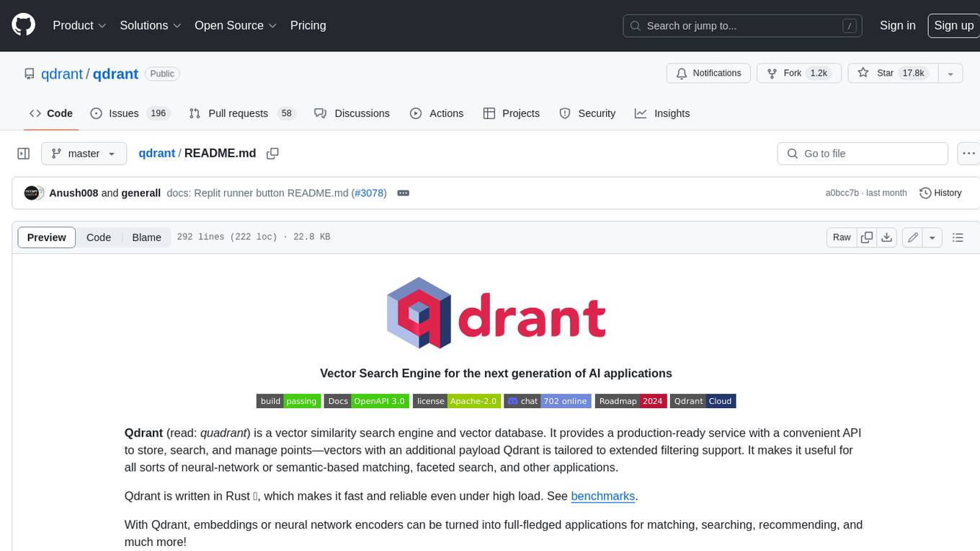
Task: Open the Pull requests tab
Action: point(242,113)
